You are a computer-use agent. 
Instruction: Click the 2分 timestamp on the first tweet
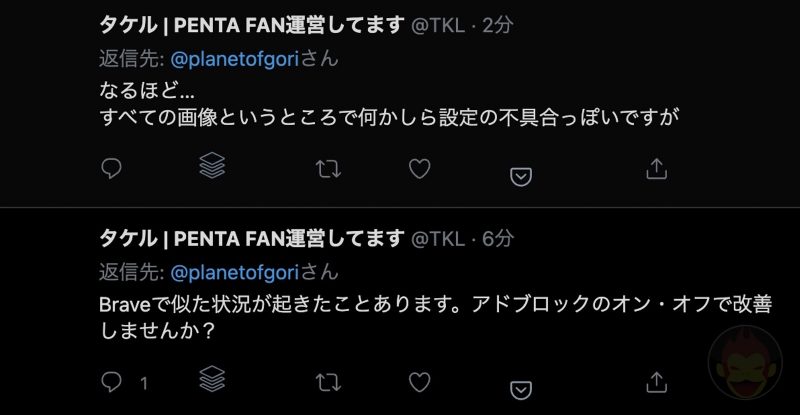tap(496, 25)
